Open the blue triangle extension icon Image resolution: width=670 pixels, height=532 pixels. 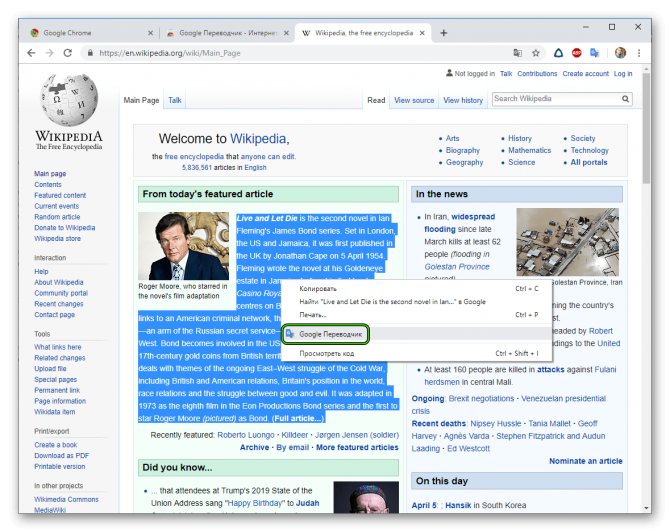pos(558,53)
